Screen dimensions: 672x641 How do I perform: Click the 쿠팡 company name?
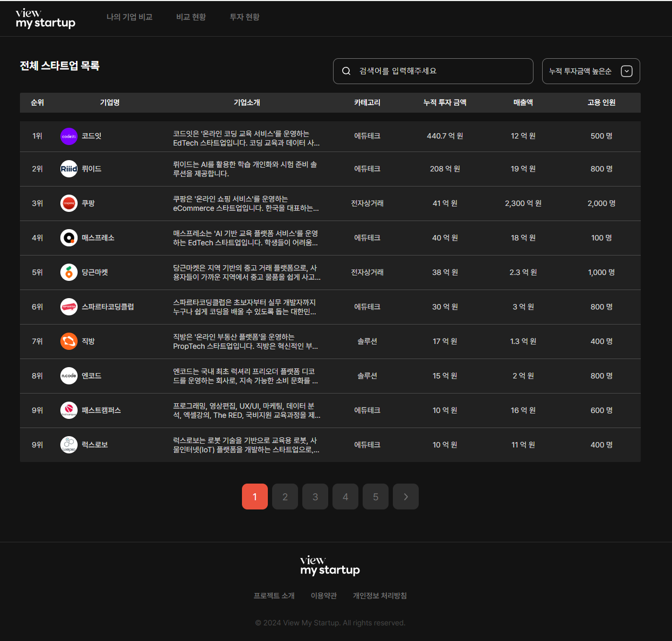88,203
